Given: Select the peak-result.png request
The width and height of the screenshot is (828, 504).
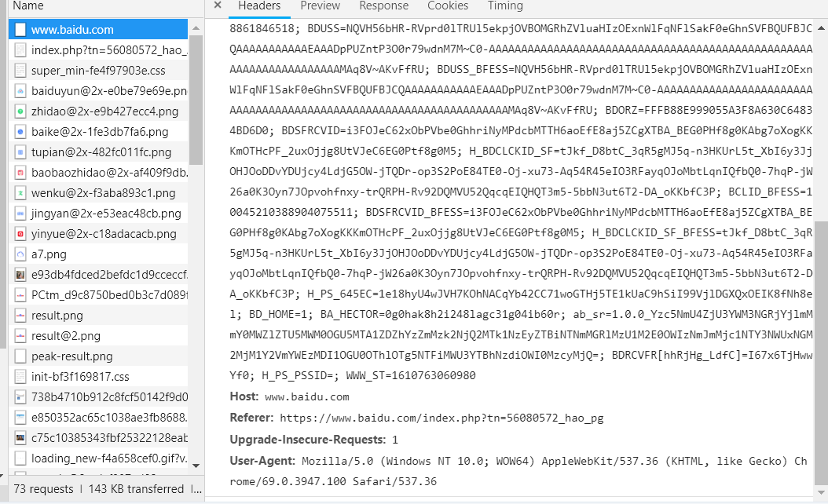Looking at the screenshot, I should pyautogui.click(x=98, y=356).
